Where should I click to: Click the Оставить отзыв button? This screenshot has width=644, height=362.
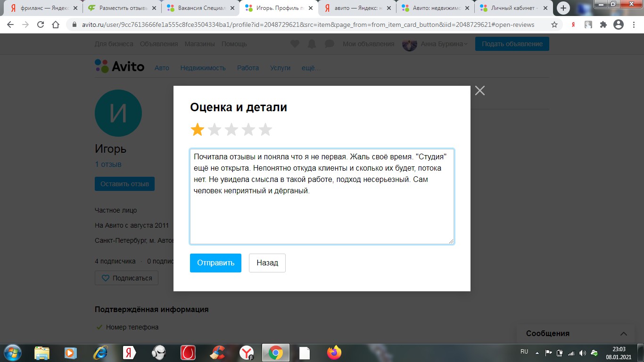[124, 184]
